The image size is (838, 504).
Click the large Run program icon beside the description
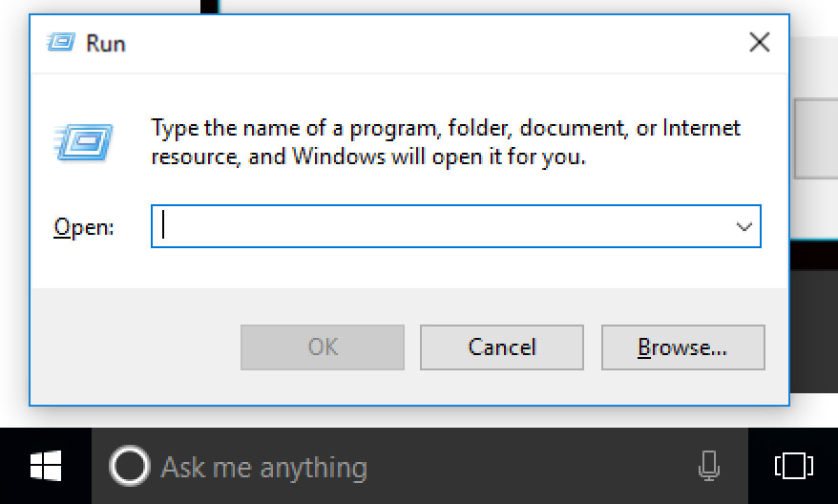point(85,144)
